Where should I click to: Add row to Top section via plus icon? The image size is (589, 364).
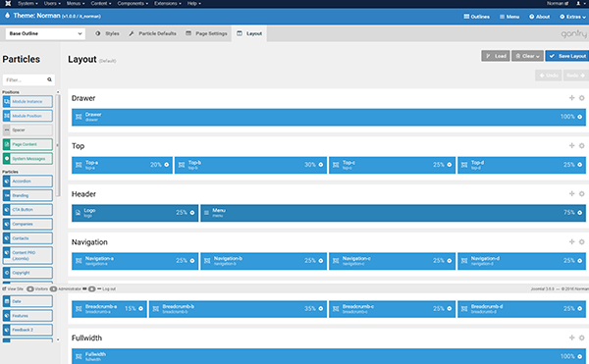point(571,145)
